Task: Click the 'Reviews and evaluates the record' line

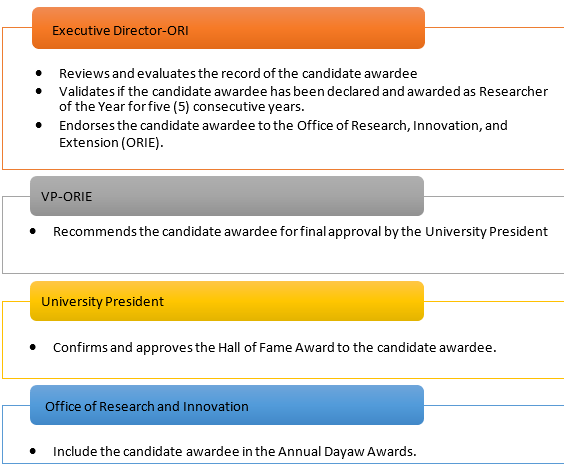Action: click(238, 73)
